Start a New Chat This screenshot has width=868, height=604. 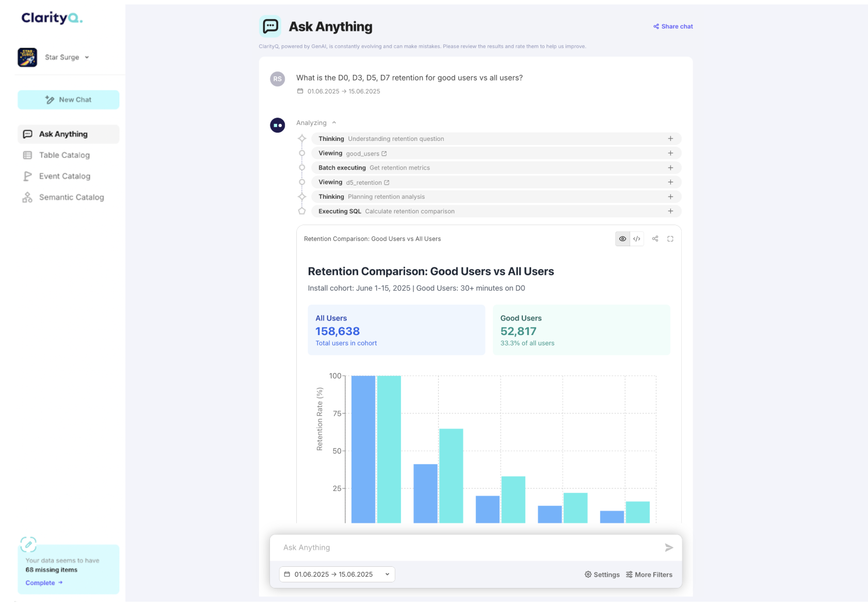(68, 100)
